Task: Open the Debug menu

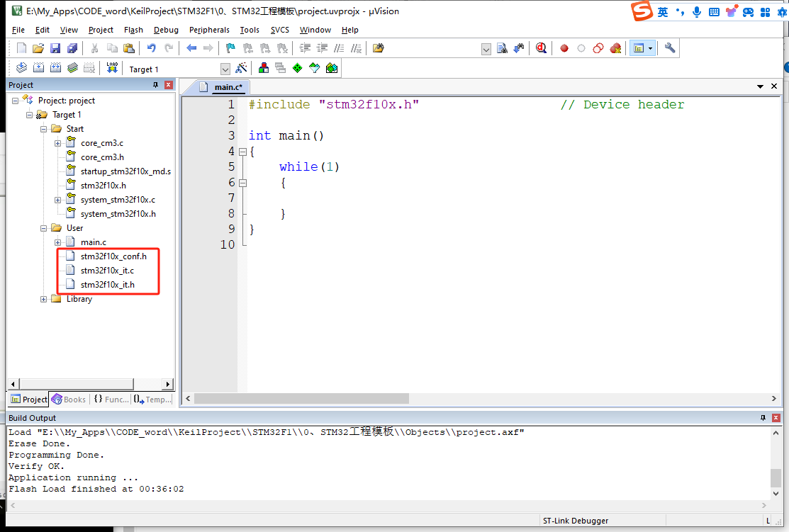Action: tap(166, 30)
